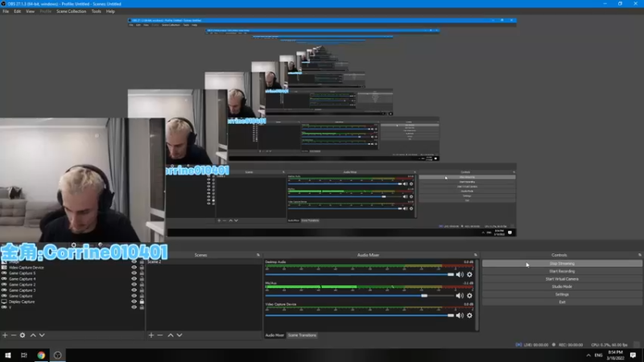Show hidden system tray icons
This screenshot has width=644, height=362.
[x=588, y=355]
